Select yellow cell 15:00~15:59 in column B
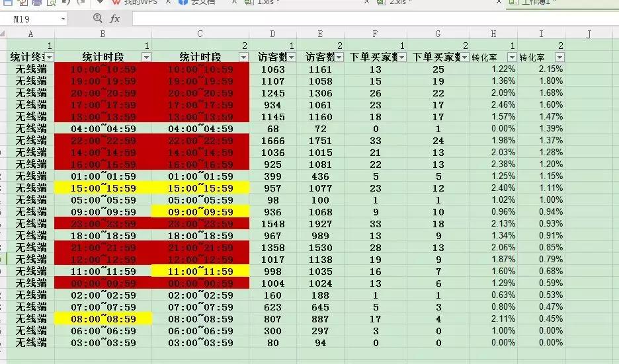The image size is (619, 364). 103,188
